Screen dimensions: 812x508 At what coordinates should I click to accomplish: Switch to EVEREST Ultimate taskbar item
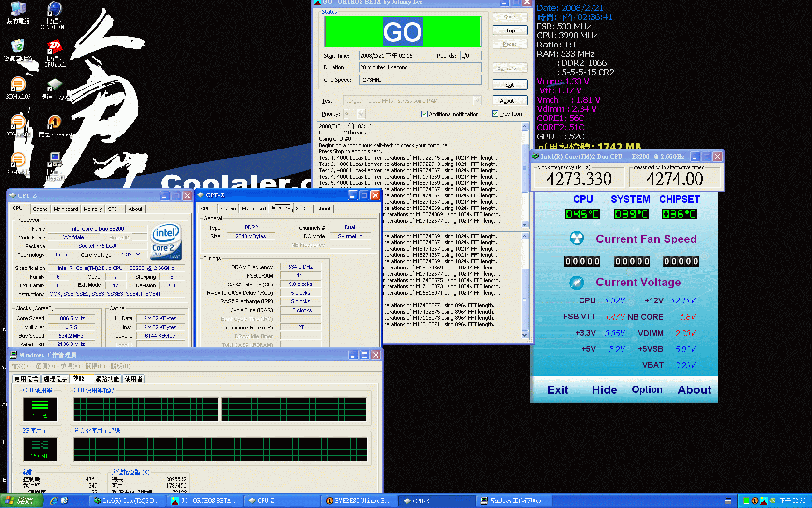(x=359, y=501)
